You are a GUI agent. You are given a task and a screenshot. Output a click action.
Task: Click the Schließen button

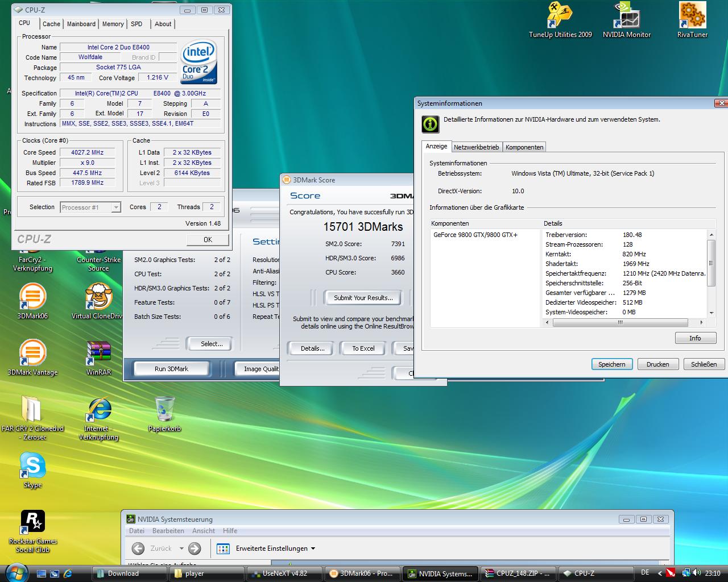[704, 364]
